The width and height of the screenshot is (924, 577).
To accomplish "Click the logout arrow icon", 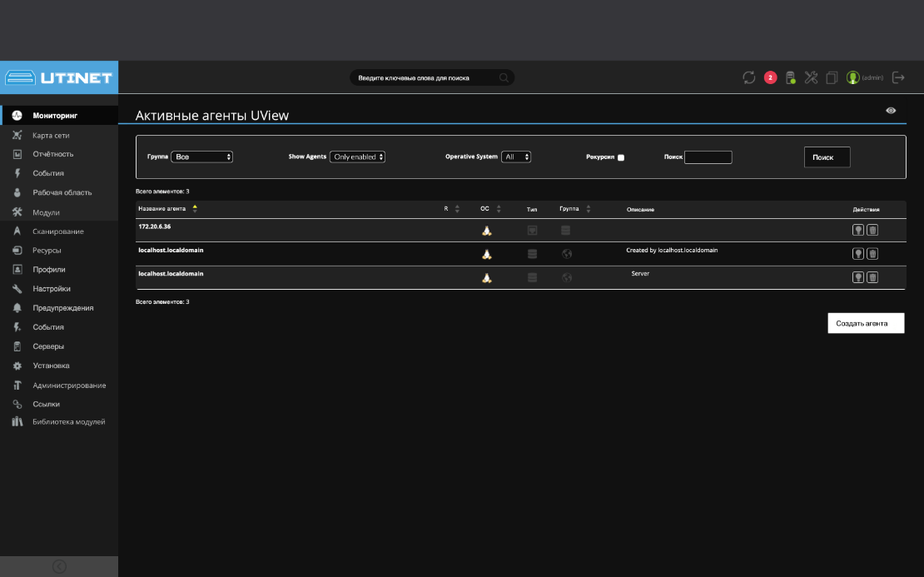I will point(898,77).
